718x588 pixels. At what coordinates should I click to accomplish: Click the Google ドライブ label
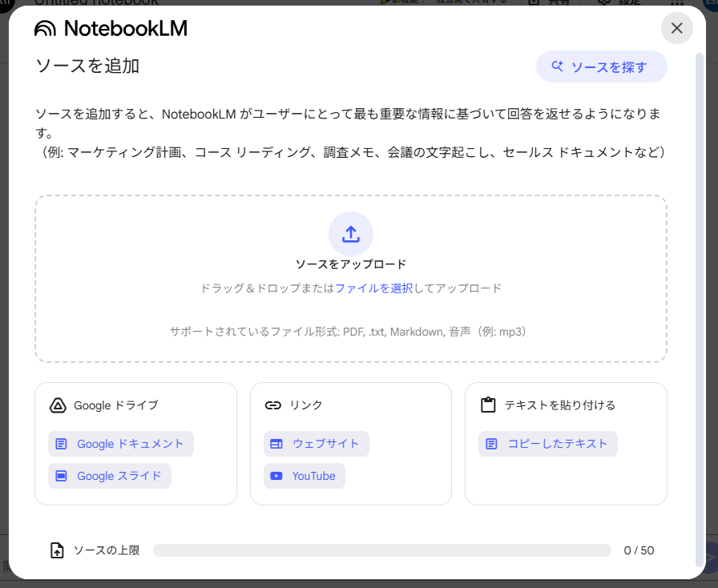pos(116,405)
